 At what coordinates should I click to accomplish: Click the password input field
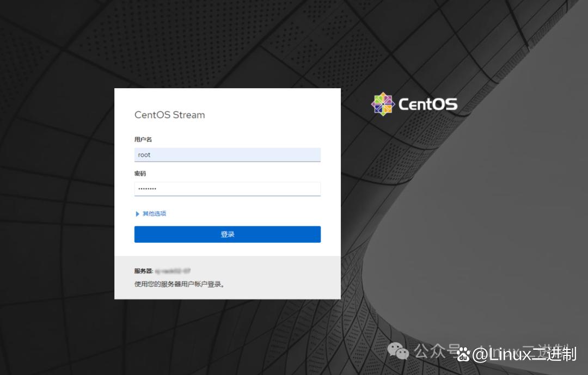point(227,189)
